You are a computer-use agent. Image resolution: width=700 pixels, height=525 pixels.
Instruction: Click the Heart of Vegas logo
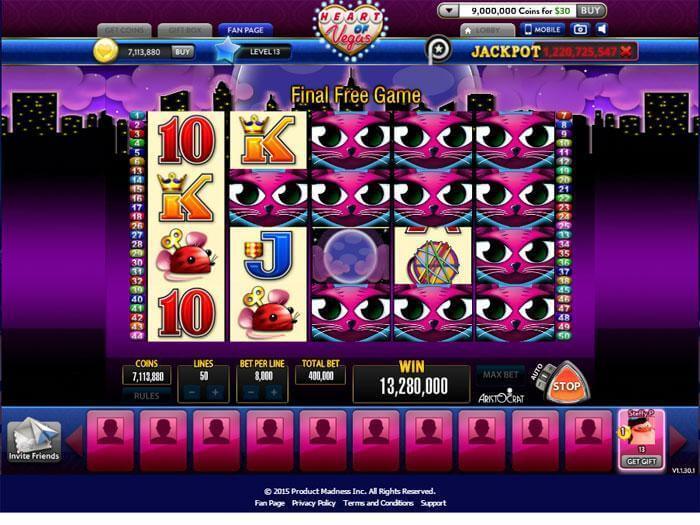click(351, 29)
